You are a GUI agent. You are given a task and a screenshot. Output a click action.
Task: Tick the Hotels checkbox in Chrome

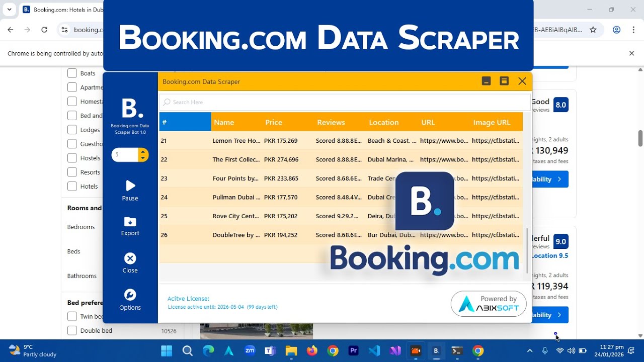72,186
